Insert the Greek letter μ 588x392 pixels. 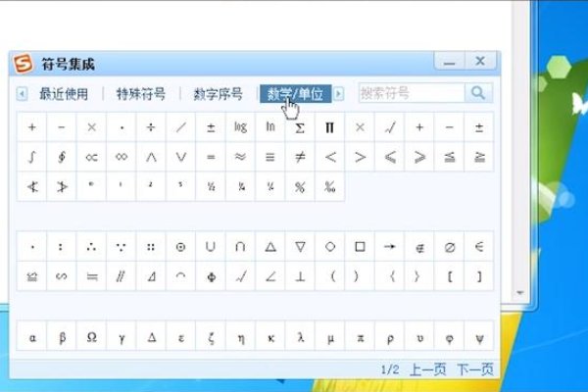point(330,336)
